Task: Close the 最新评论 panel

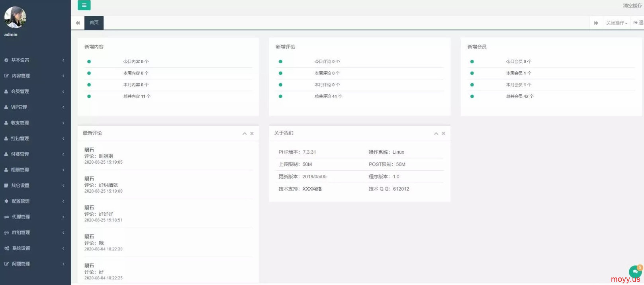Action: (252, 133)
